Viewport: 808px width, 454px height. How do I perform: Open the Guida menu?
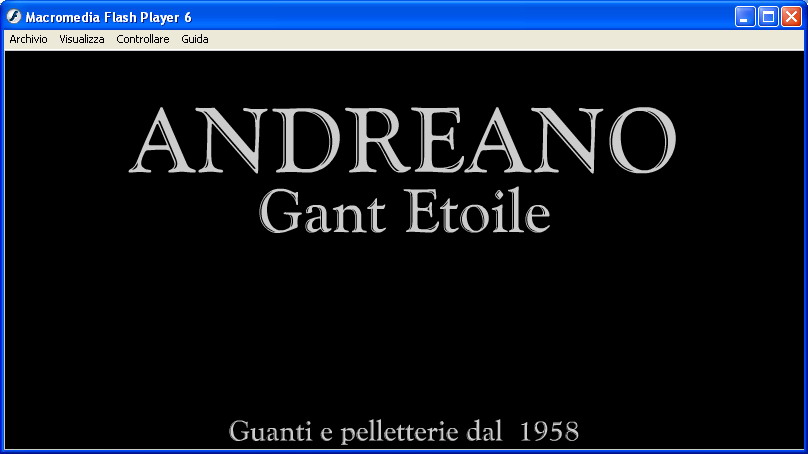coord(195,39)
